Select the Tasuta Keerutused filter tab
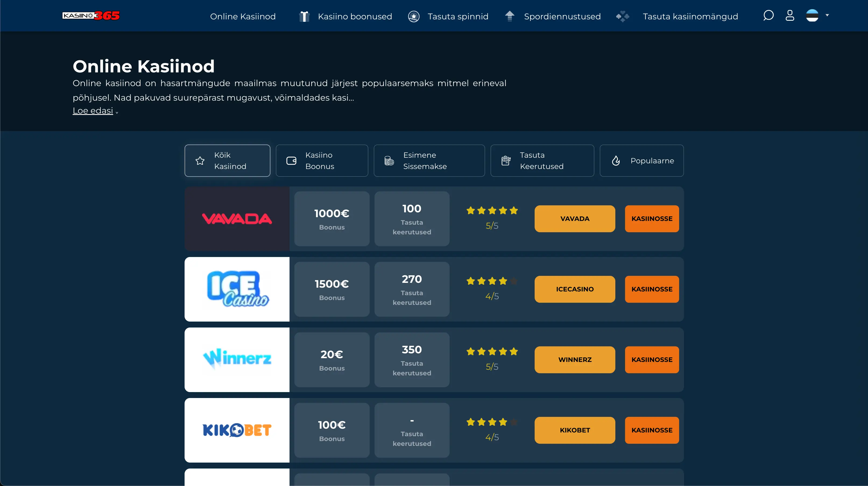868x486 pixels. click(x=542, y=161)
